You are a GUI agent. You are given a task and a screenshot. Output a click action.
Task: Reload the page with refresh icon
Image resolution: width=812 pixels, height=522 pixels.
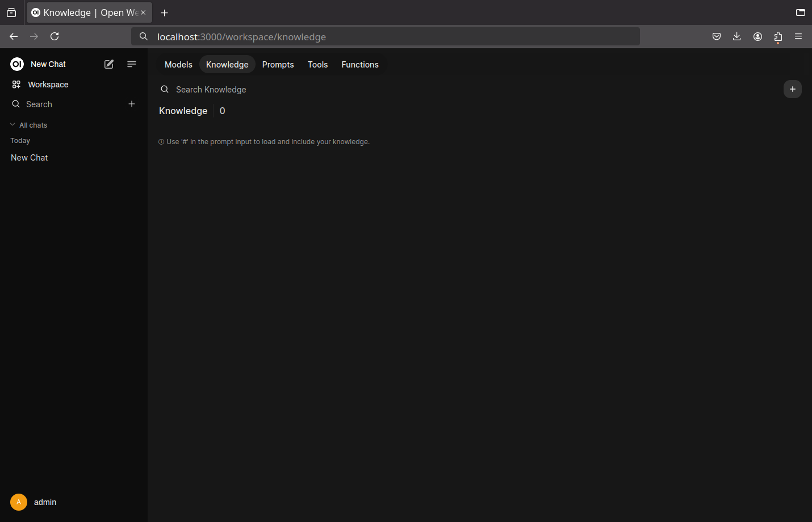point(55,36)
